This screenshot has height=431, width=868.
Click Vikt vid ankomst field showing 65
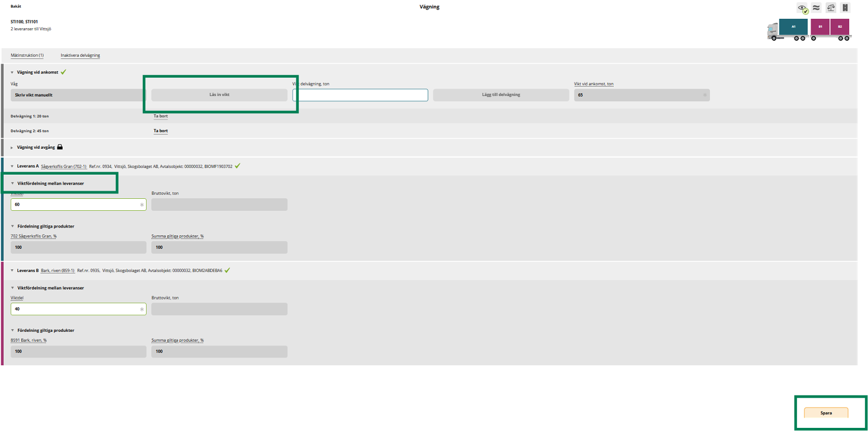coord(642,95)
